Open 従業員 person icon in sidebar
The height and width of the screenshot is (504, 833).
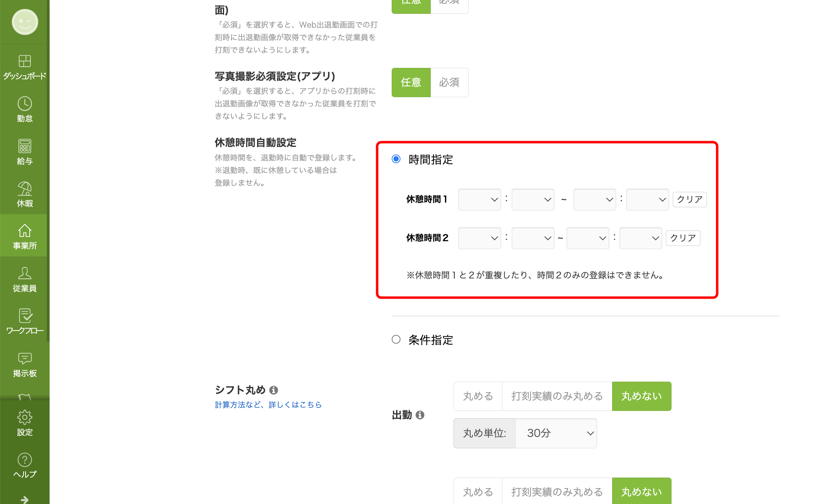pyautogui.click(x=24, y=273)
